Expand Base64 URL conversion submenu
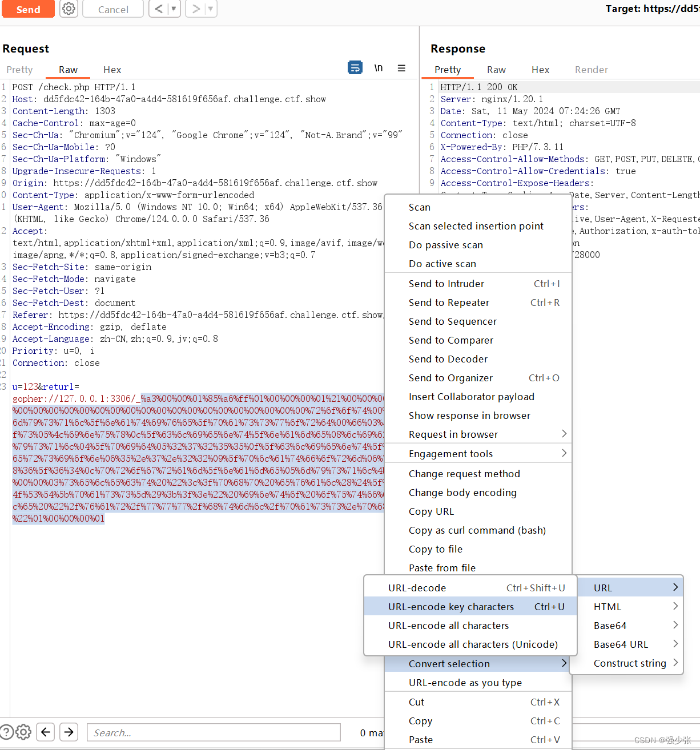Screen dimensions: 700x750 [x=630, y=644]
